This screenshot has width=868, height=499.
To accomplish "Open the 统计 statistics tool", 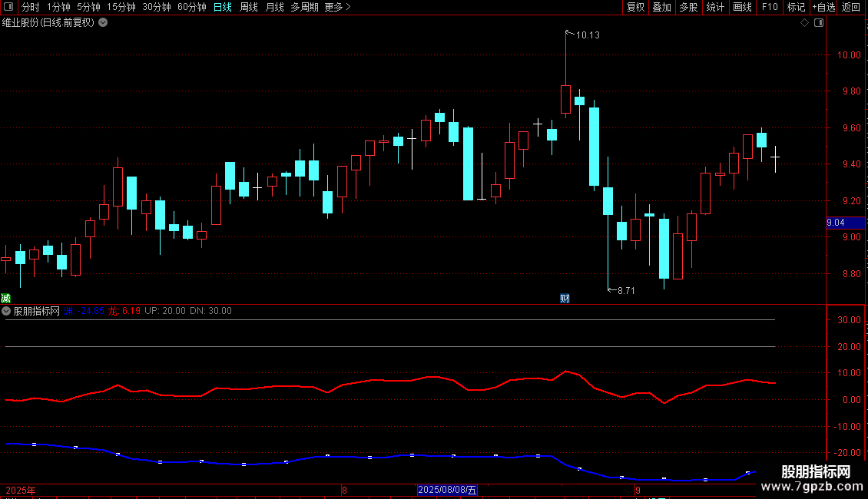I will [x=714, y=7].
